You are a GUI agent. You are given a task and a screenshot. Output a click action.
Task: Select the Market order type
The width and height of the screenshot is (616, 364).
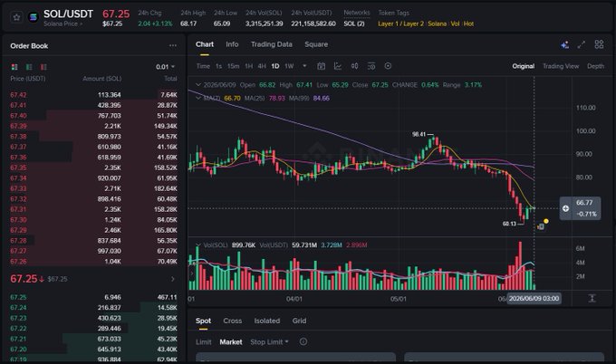[231, 342]
